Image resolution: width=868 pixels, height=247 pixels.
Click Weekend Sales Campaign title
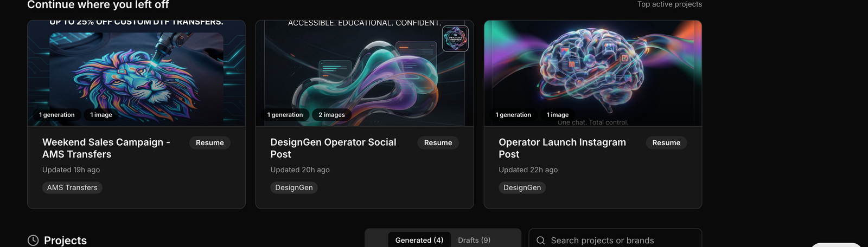coord(106,148)
